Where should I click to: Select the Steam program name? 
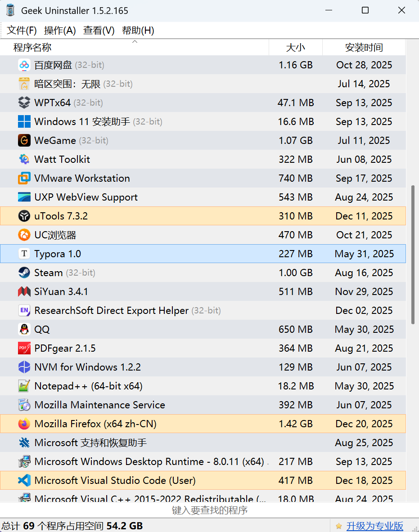click(49, 273)
